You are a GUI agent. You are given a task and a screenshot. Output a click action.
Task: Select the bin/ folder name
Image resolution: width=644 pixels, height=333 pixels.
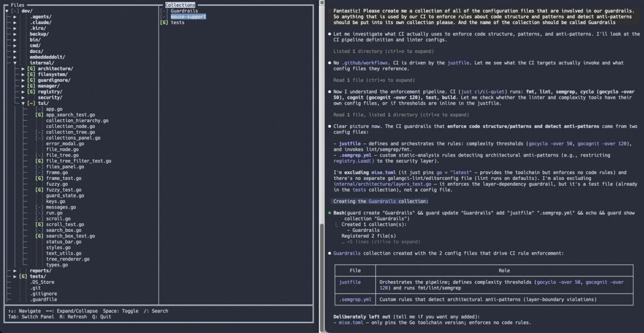point(35,40)
